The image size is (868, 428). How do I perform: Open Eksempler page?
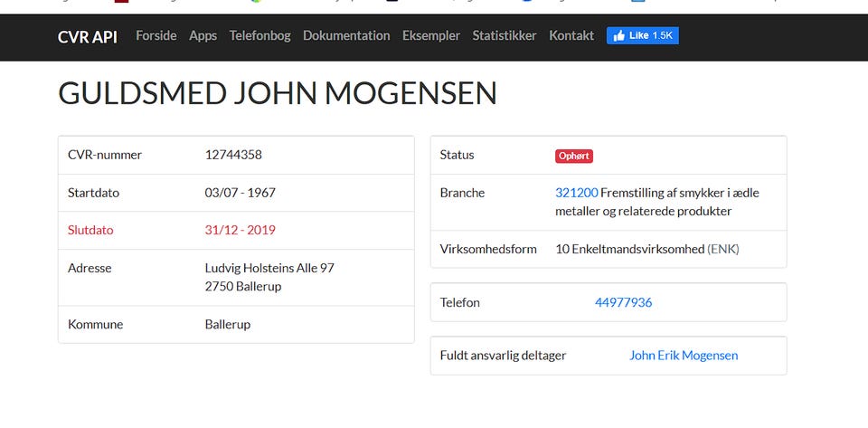tap(431, 35)
